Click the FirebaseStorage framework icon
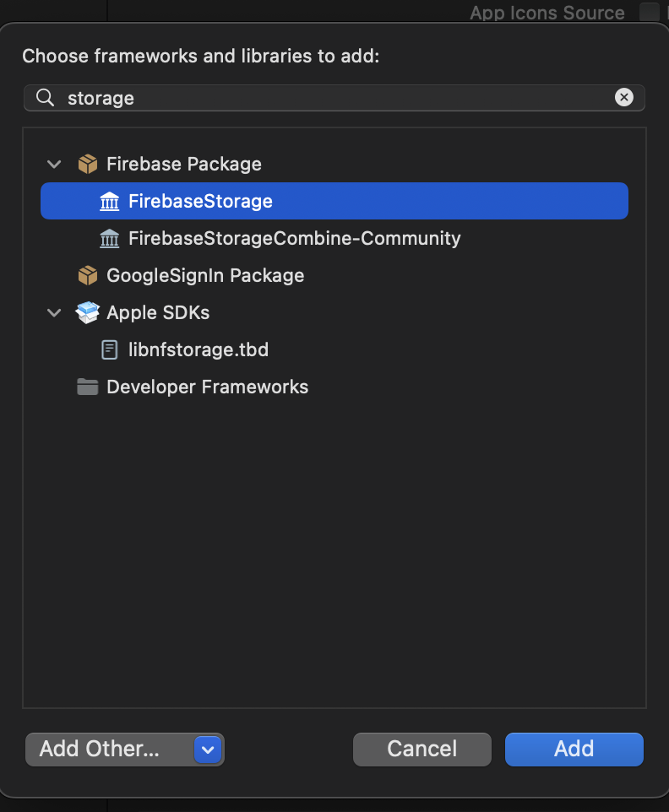 [x=109, y=201]
